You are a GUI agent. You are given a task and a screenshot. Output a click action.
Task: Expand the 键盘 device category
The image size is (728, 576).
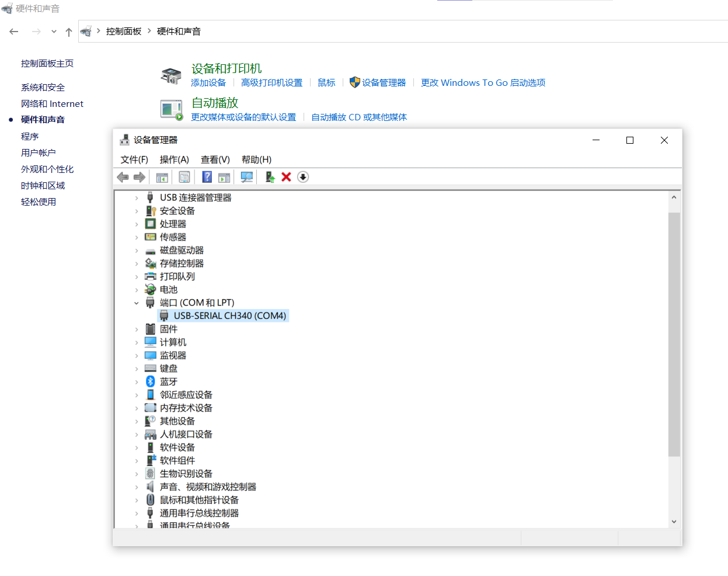[x=137, y=369]
